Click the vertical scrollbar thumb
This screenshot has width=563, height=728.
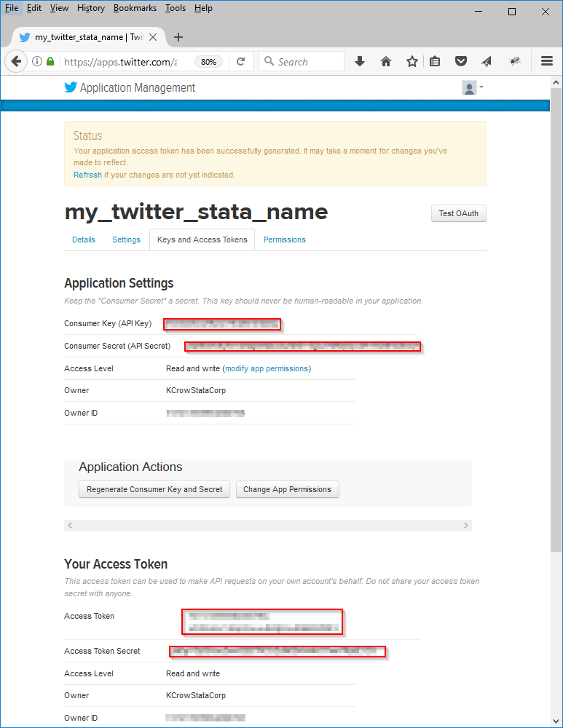point(556,320)
